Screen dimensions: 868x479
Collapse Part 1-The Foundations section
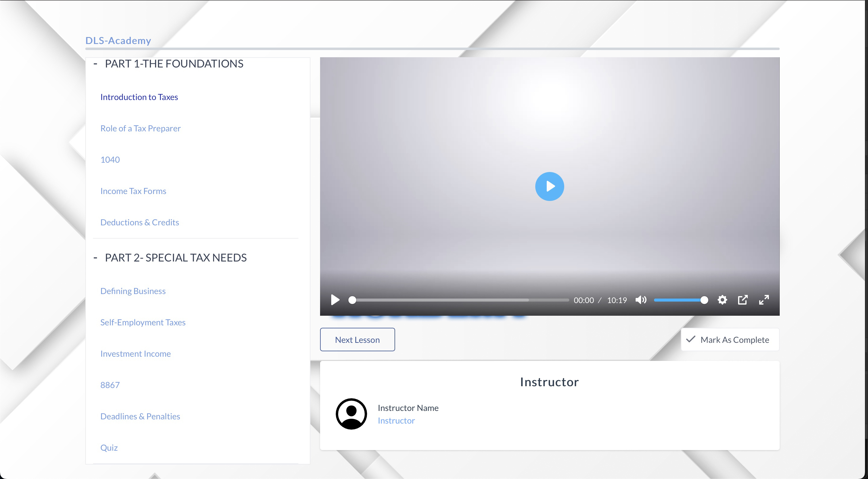click(x=95, y=64)
